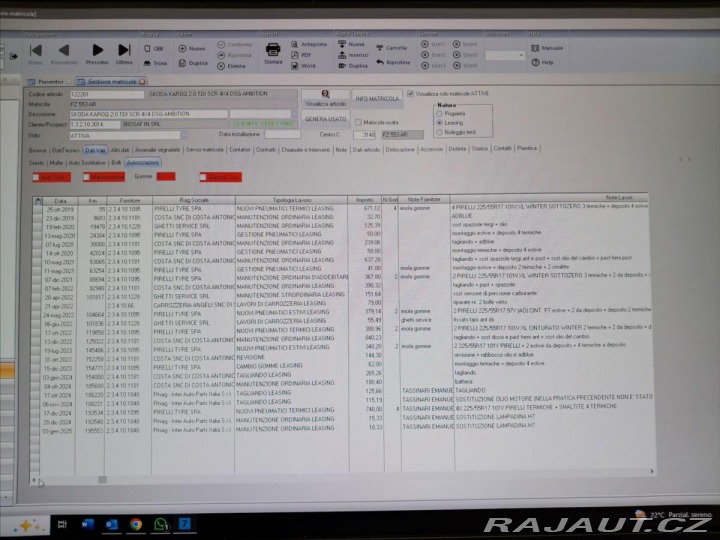Go to Precedente record arrow
Image resolution: width=720 pixels, height=540 pixels.
coord(64,54)
